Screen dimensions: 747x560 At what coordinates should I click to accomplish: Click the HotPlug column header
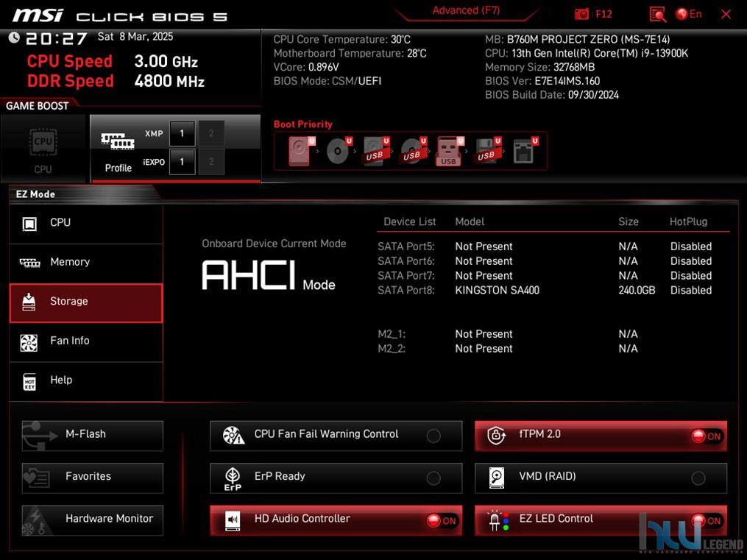pos(688,221)
